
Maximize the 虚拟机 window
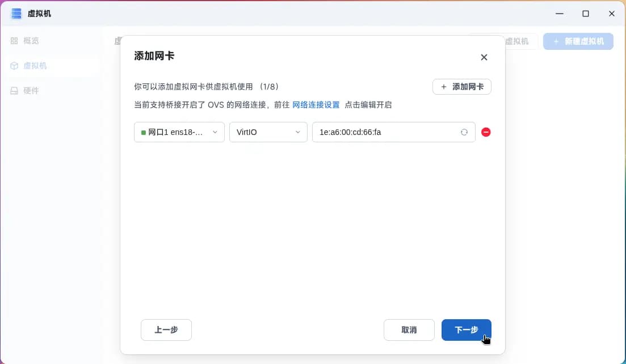(585, 14)
